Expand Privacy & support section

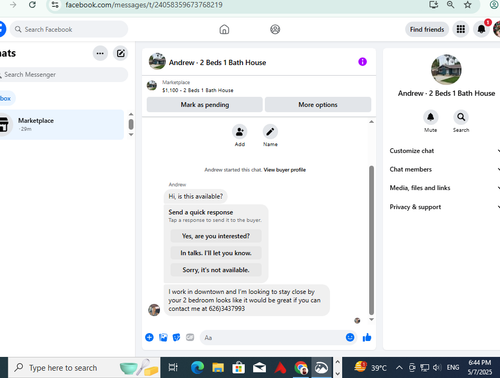pos(445,207)
